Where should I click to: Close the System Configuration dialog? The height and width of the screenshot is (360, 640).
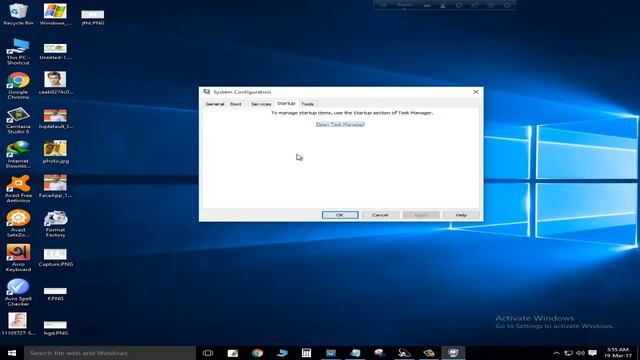click(476, 92)
